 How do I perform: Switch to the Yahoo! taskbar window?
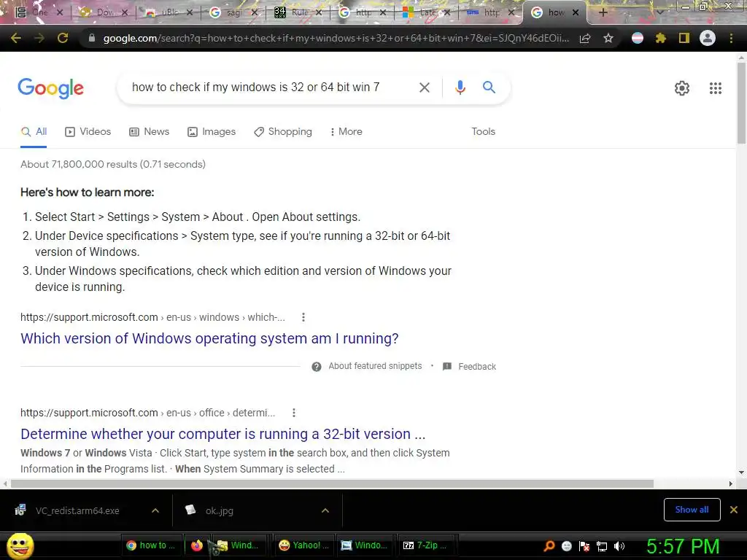tap(303, 545)
